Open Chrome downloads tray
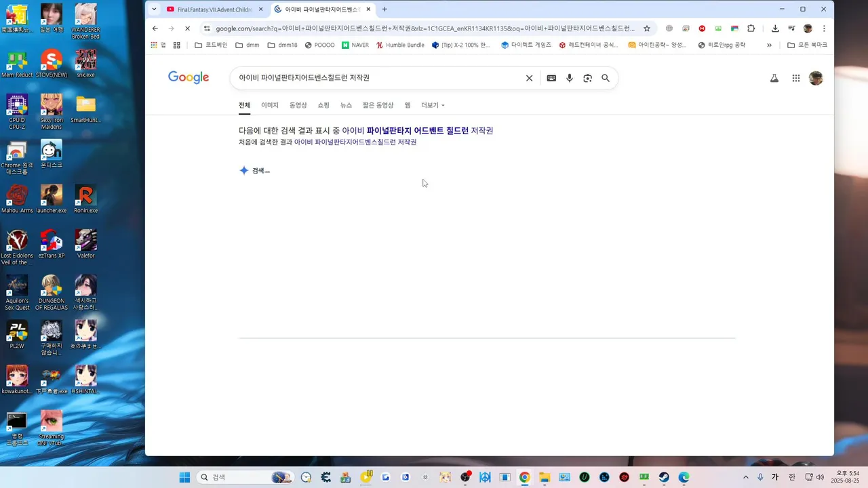The width and height of the screenshot is (868, 488). 775,28
